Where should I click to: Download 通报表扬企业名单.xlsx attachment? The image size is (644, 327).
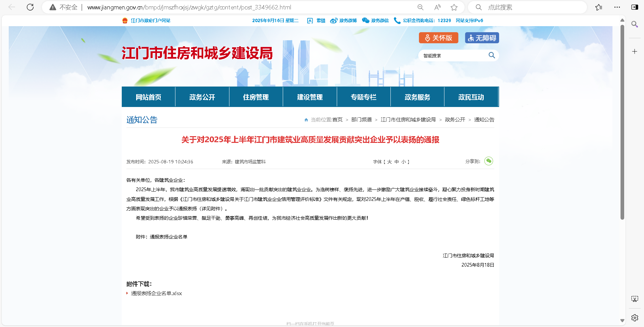(156, 293)
